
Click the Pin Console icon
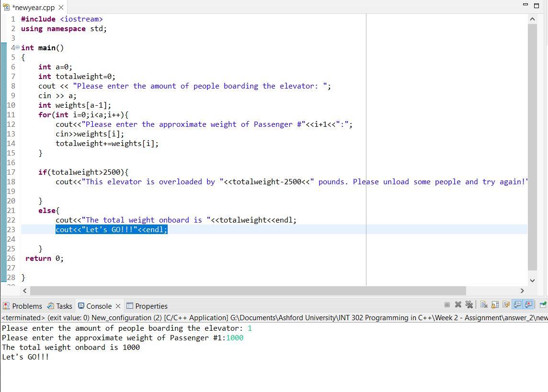[543, 305]
